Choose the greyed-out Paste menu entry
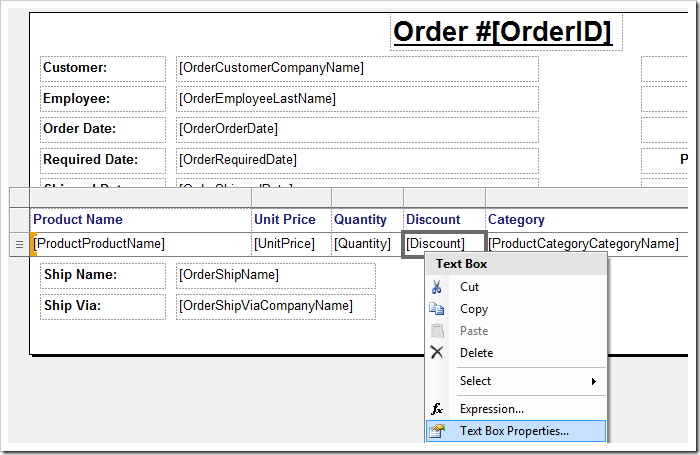This screenshot has width=700, height=455. (x=517, y=331)
